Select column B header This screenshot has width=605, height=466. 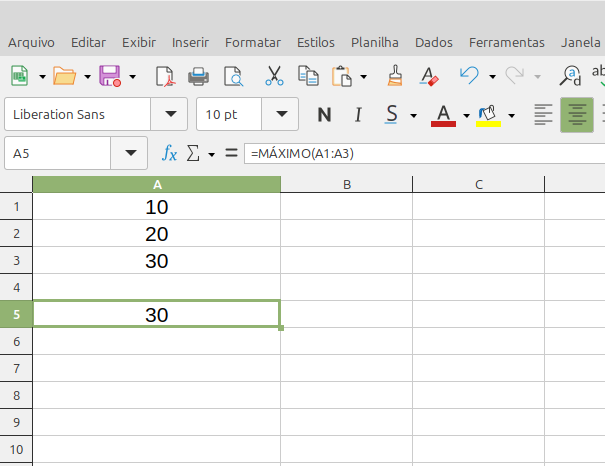coord(346,184)
